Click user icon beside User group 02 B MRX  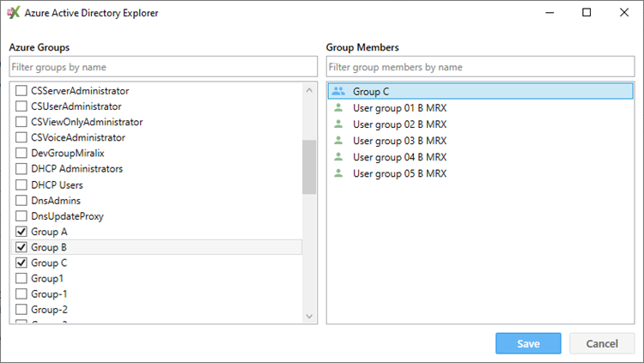tap(338, 124)
